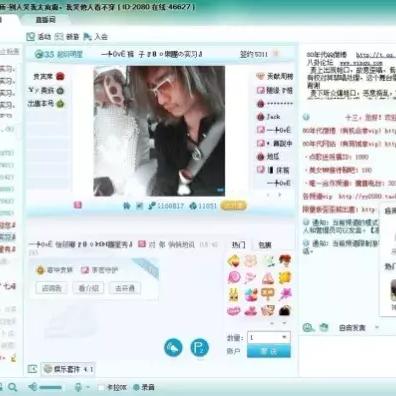
Task: Expand the microphone options arrow
Action: point(88,387)
